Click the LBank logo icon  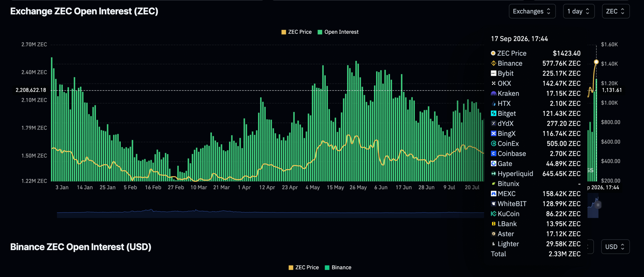click(x=494, y=224)
